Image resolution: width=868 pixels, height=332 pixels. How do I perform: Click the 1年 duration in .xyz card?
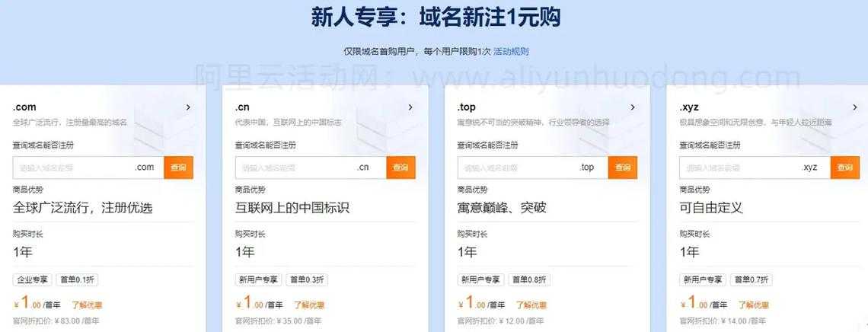click(690, 252)
